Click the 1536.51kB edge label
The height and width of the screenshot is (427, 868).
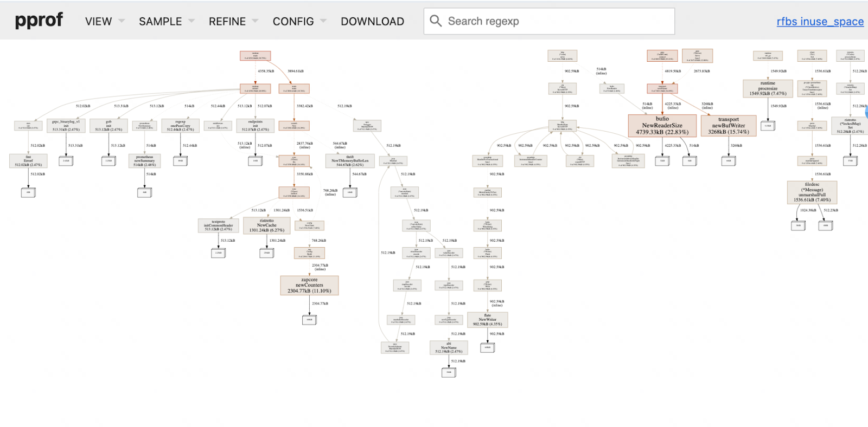click(305, 210)
